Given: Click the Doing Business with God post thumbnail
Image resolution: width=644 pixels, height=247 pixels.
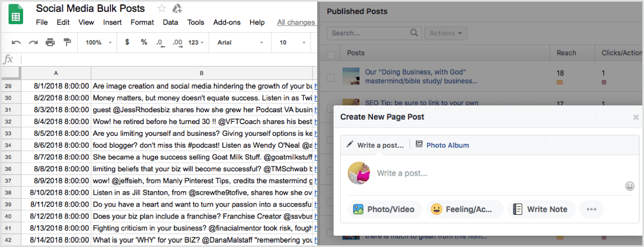Looking at the screenshot, I should 351,76.
